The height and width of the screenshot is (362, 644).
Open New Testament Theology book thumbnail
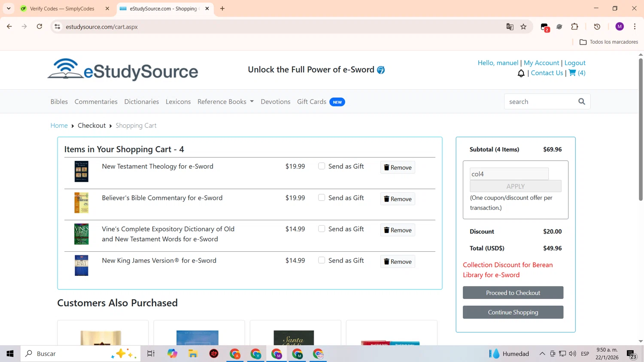(81, 172)
